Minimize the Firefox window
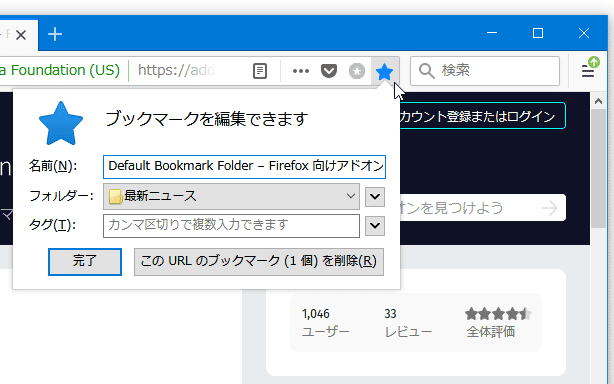Screen dimensions: 614x384 492,33
